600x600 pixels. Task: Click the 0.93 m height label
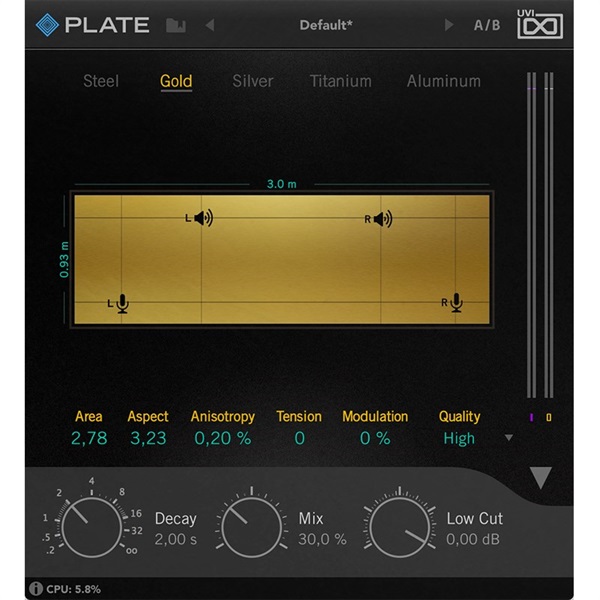pyautogui.click(x=64, y=259)
